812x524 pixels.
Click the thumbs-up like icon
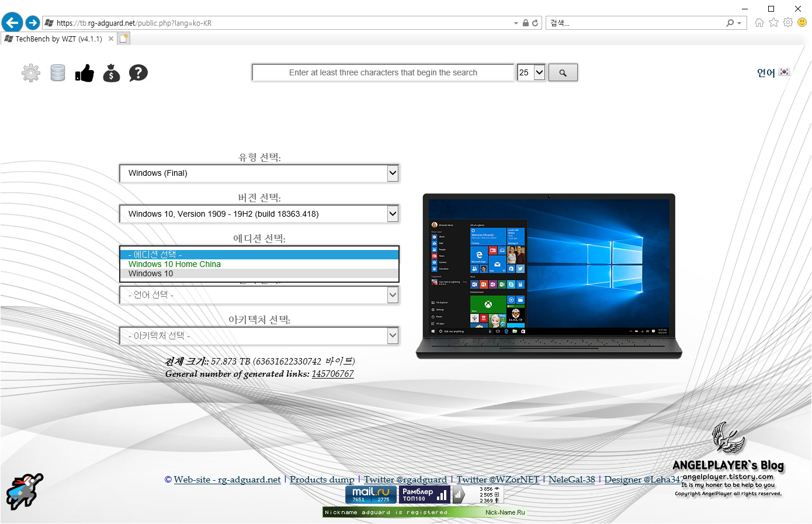pyautogui.click(x=85, y=73)
